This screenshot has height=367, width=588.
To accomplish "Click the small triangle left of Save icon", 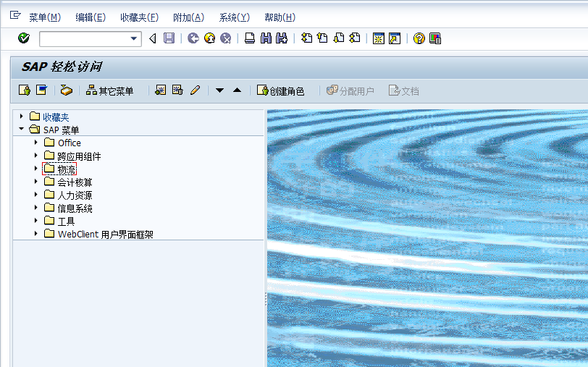I will pyautogui.click(x=153, y=38).
